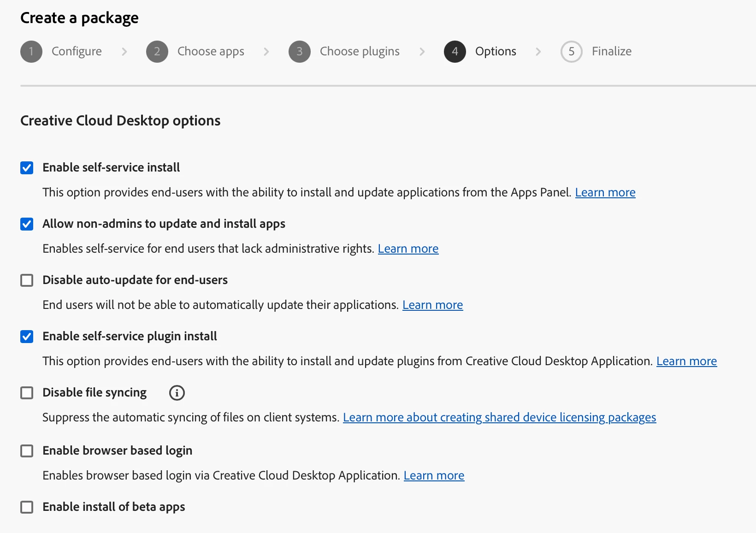Click the 'Creative Cloud Desktop options' heading
This screenshot has width=756, height=533.
(x=120, y=120)
